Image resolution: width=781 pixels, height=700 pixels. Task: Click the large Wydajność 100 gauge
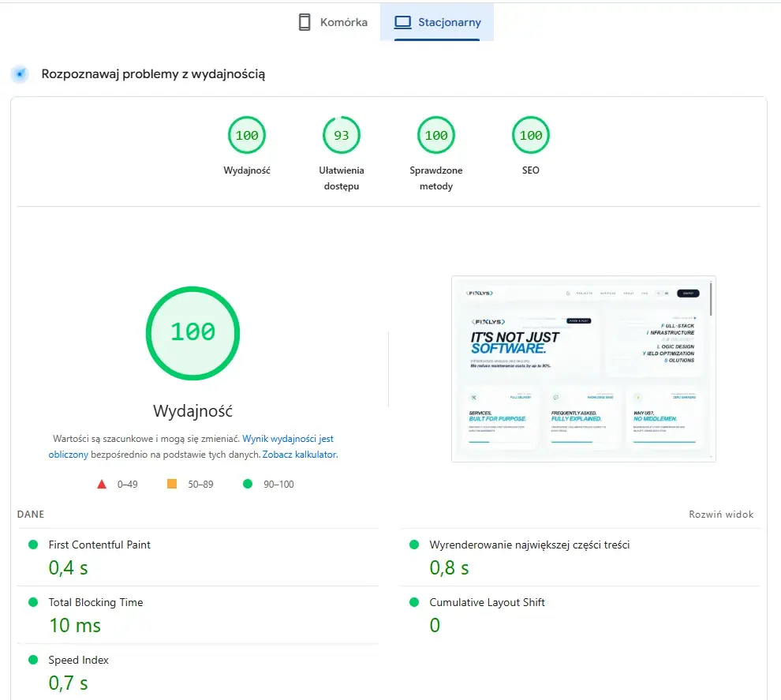click(192, 333)
